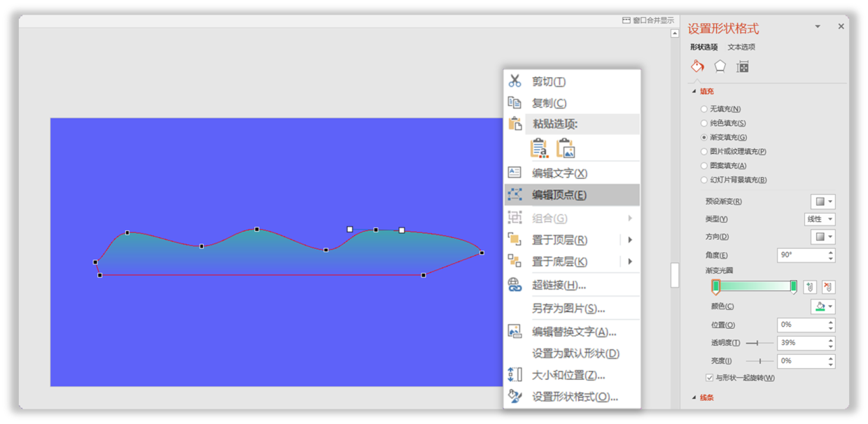This screenshot has width=868, height=424.
Task: Increase 亮度 with up spinner arrow
Action: [831, 358]
